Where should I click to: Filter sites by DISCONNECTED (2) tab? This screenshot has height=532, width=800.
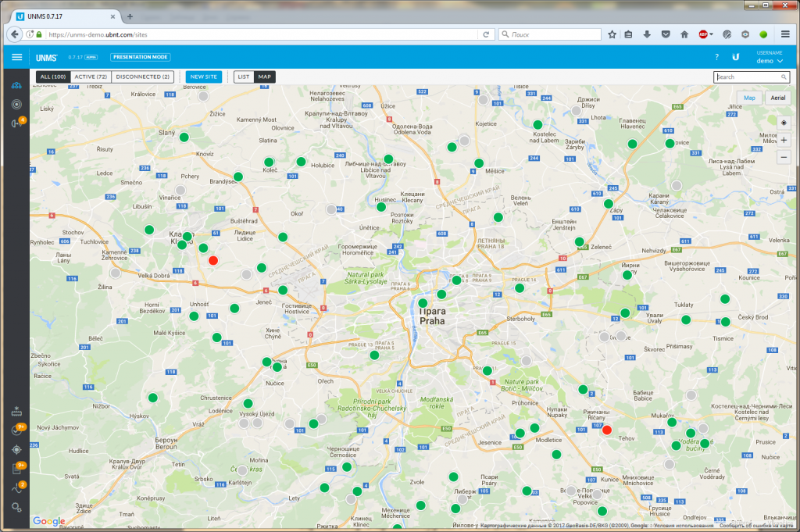(x=143, y=77)
